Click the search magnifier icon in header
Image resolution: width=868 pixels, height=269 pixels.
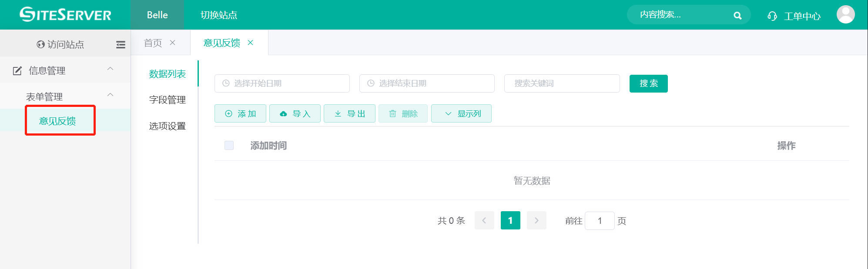pos(737,16)
